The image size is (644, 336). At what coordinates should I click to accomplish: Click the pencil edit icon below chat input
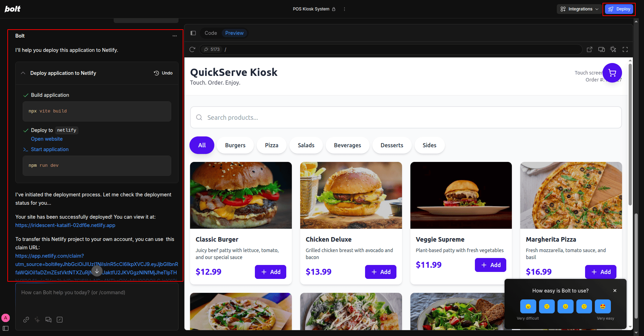[60, 320]
